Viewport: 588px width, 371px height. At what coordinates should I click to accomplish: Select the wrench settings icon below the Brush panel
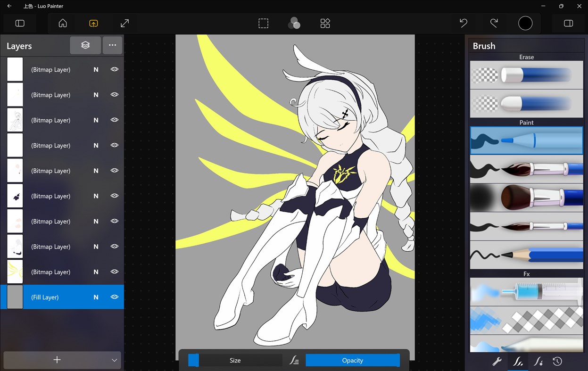point(497,361)
